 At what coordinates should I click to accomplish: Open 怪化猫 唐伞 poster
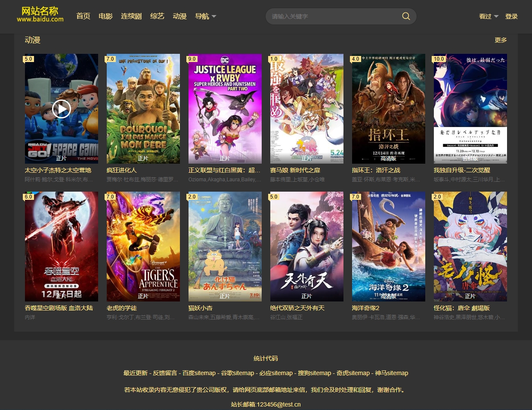point(470,246)
